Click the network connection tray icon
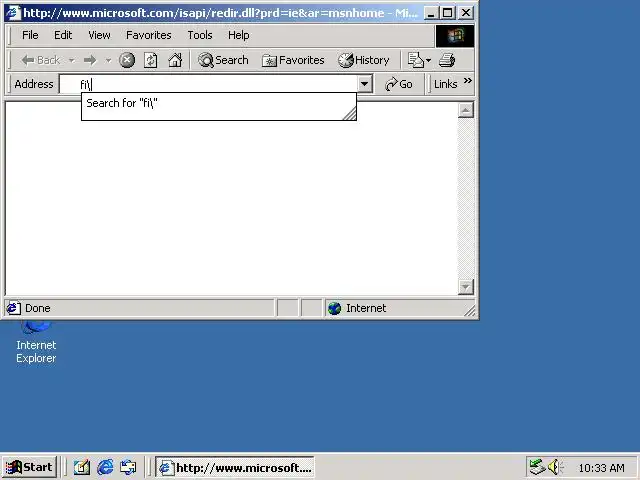The image size is (640, 480). click(537, 467)
